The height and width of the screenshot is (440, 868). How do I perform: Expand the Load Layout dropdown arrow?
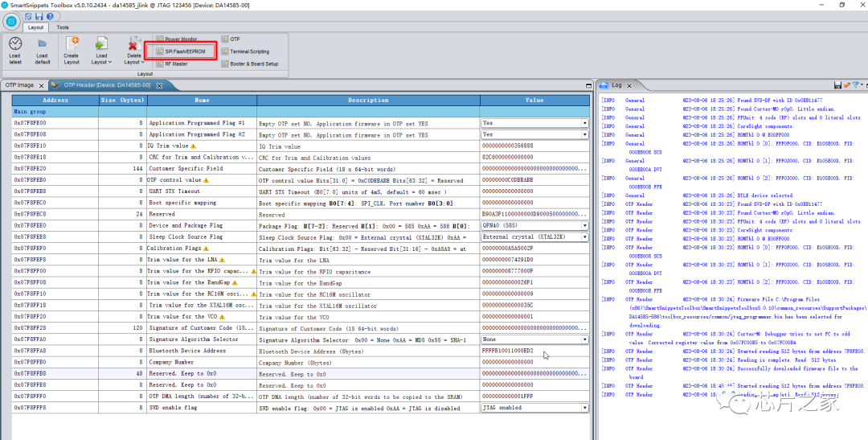(109, 62)
